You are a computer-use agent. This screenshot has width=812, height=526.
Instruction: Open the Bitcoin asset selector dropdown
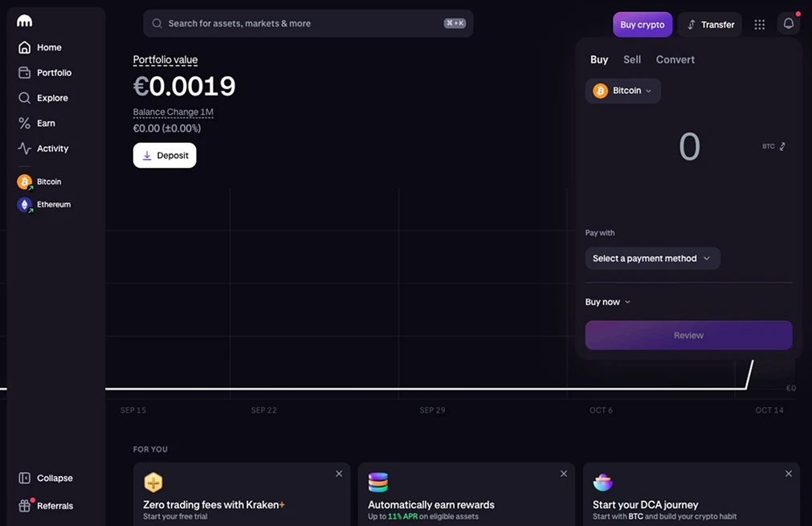click(623, 91)
